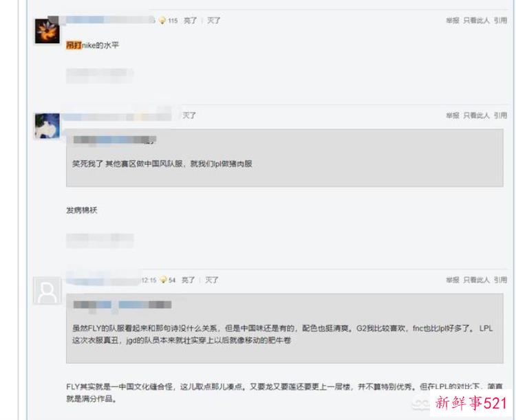Click 灭了 on the second comment
Image resolution: width=516 pixels, height=420 pixels.
(x=189, y=115)
